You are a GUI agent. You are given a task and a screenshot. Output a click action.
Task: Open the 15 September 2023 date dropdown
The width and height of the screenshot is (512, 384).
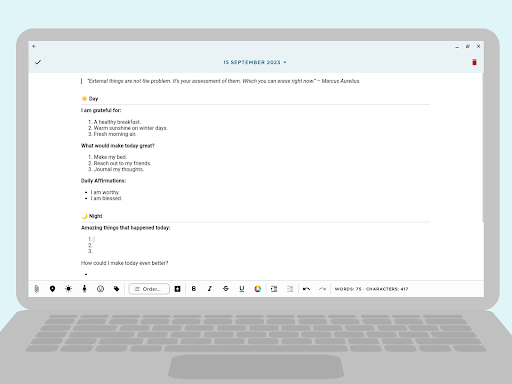point(255,62)
